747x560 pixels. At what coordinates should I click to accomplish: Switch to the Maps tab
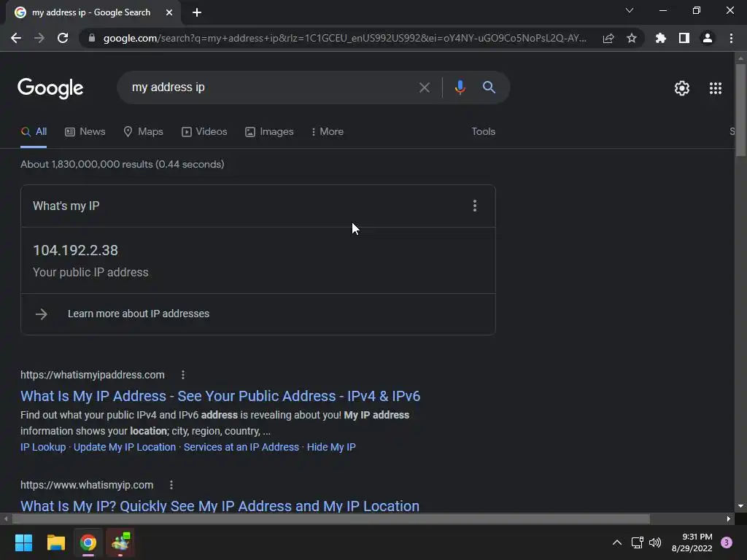coord(143,132)
